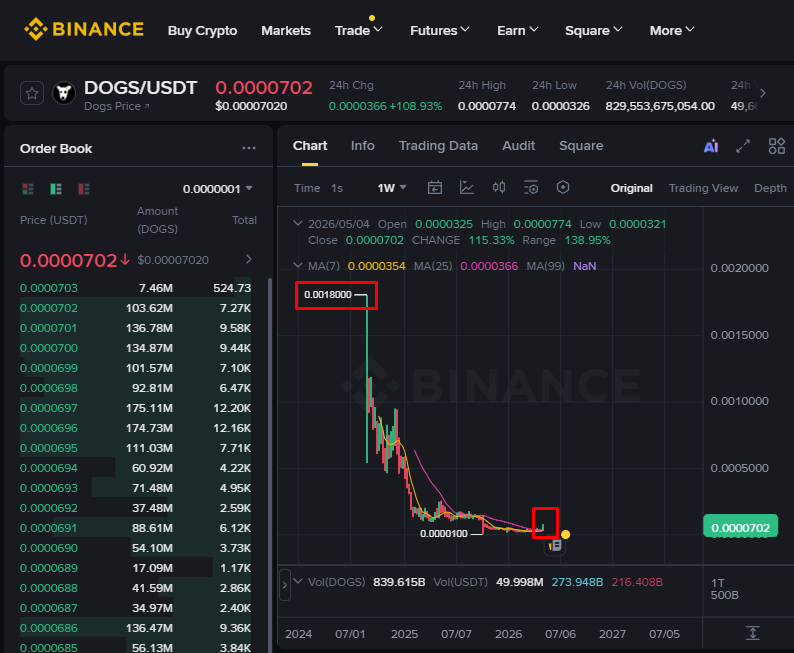The image size is (794, 653).
Task: Open chart display settings icon
Action: point(531,188)
